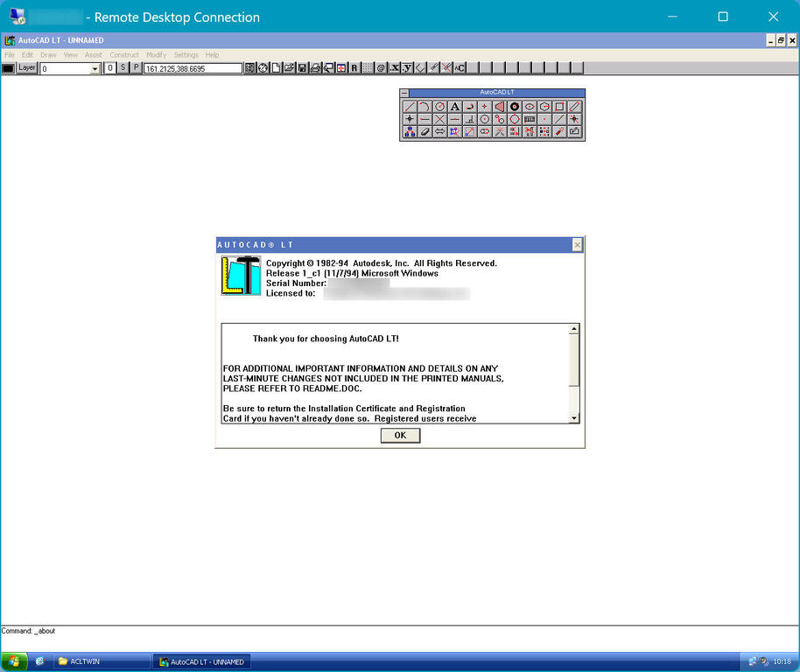Open the Modify menu
800x672 pixels.
pos(156,54)
